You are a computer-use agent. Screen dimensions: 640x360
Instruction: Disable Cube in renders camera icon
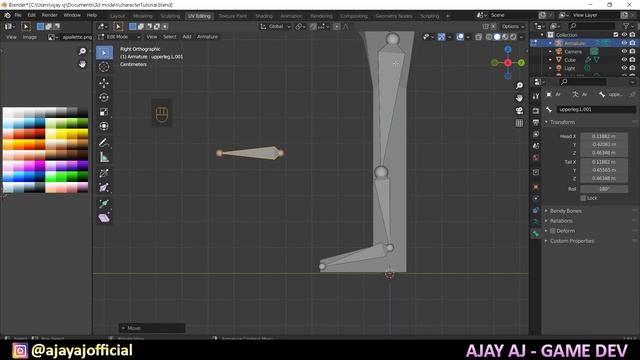(632, 60)
